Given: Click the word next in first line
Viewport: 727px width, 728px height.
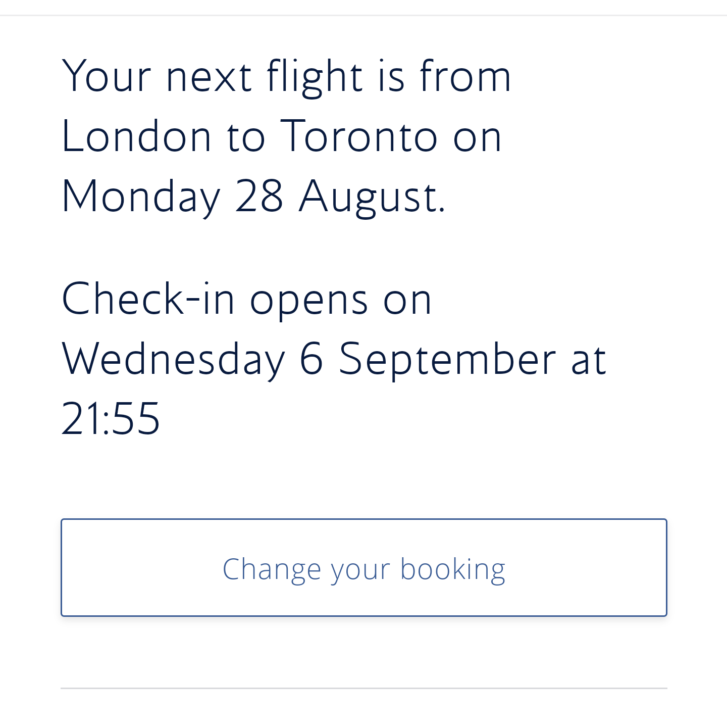Looking at the screenshot, I should (209, 78).
